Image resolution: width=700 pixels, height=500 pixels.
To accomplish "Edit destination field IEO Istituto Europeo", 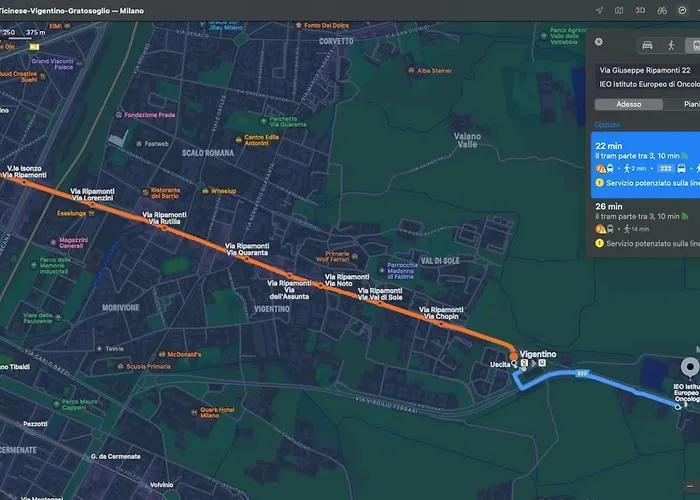I will pos(647,84).
